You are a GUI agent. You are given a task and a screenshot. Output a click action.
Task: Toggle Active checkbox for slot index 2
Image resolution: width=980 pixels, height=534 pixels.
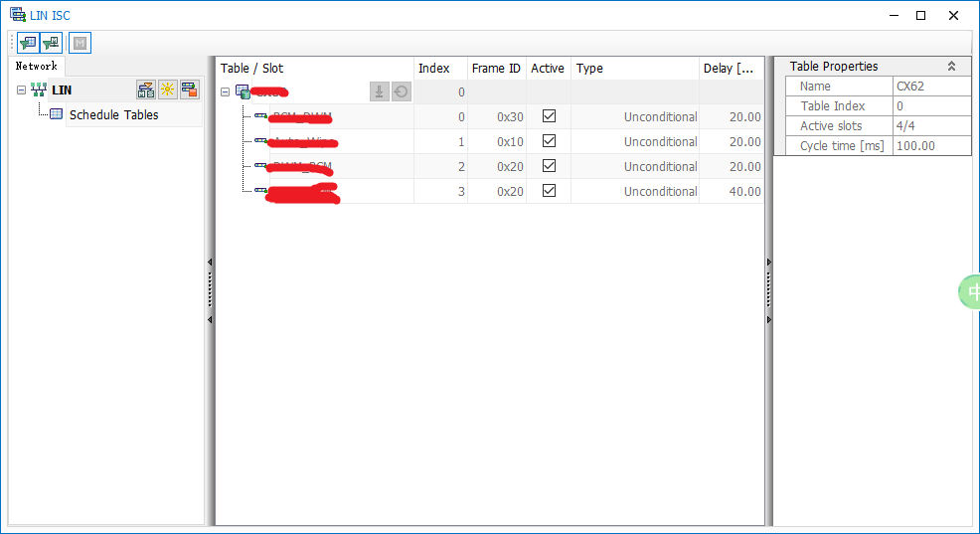(x=549, y=166)
